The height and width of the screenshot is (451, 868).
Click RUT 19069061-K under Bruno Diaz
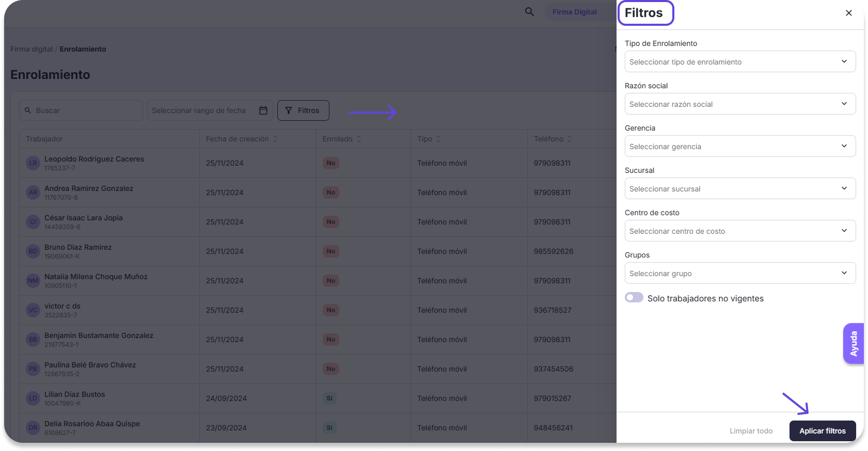click(x=62, y=256)
